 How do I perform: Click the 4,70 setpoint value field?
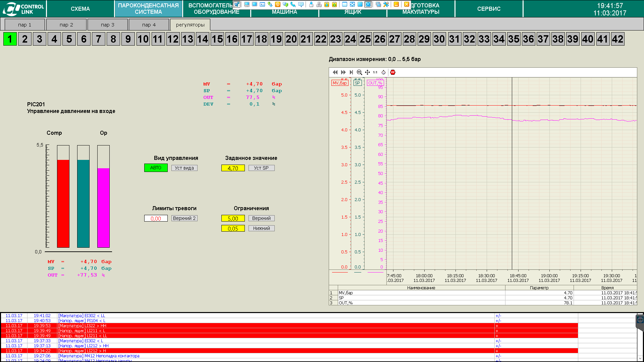pyautogui.click(x=233, y=168)
